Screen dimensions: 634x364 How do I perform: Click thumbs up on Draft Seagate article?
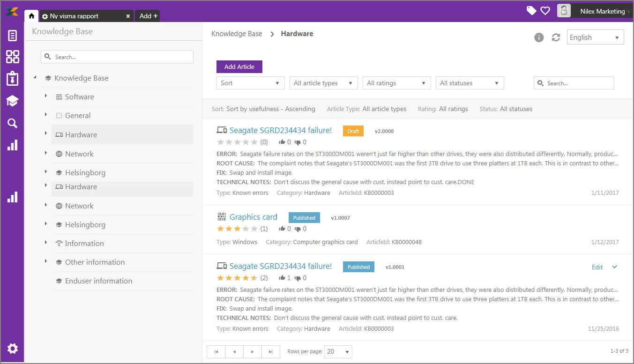coord(282,142)
